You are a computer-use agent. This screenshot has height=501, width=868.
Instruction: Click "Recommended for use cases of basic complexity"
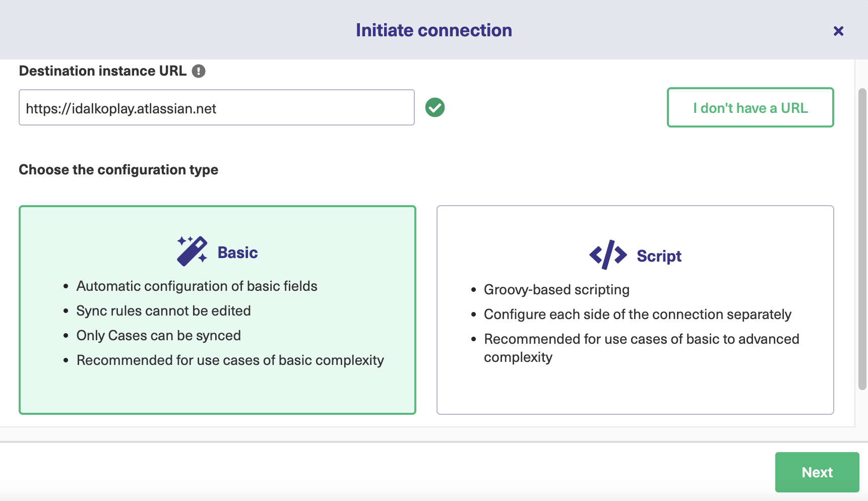tap(230, 360)
